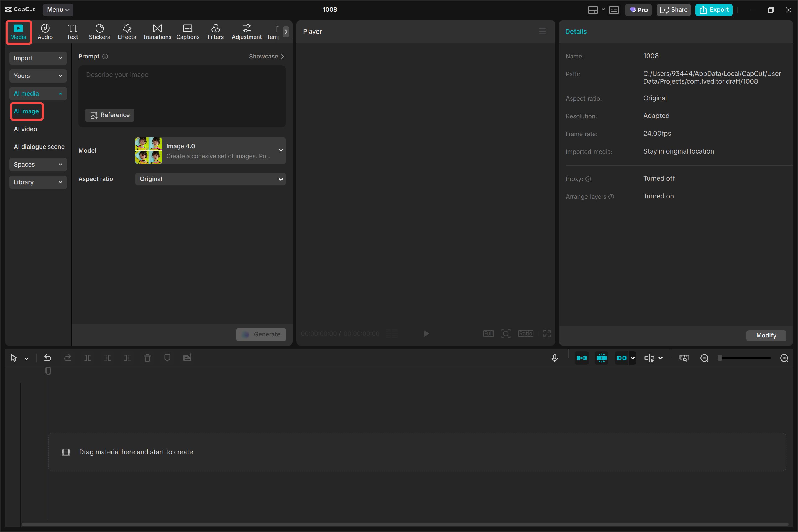Click the Generate button
This screenshot has width=798, height=532.
click(x=261, y=334)
